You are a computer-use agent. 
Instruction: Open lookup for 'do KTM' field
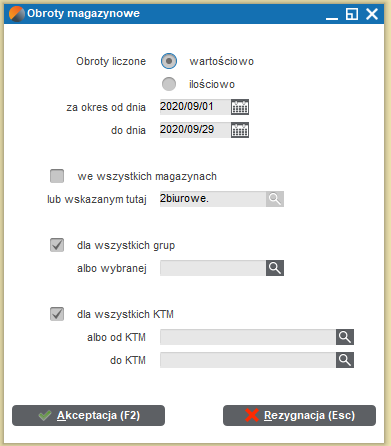pos(345,360)
